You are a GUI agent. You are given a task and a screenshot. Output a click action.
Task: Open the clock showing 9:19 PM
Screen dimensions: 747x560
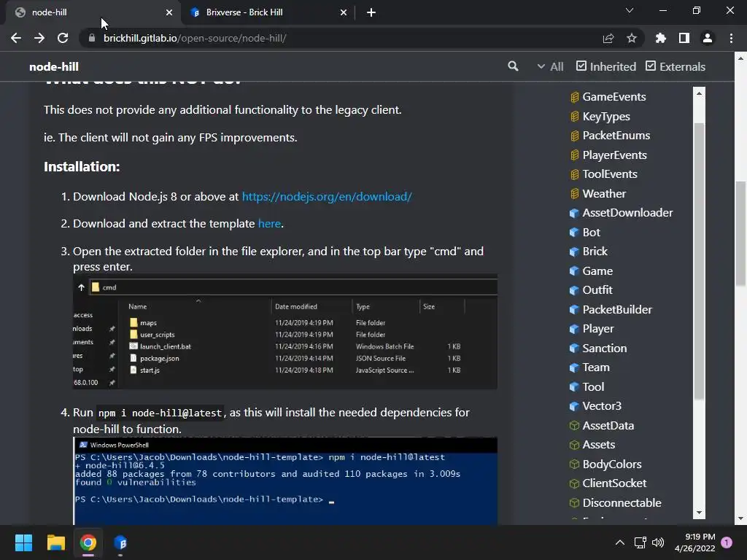(x=695, y=542)
